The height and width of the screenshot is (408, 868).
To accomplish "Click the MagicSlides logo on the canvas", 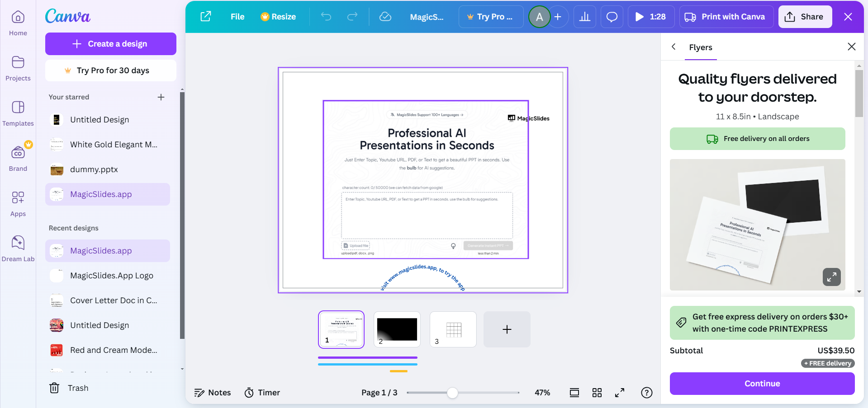I will point(529,118).
